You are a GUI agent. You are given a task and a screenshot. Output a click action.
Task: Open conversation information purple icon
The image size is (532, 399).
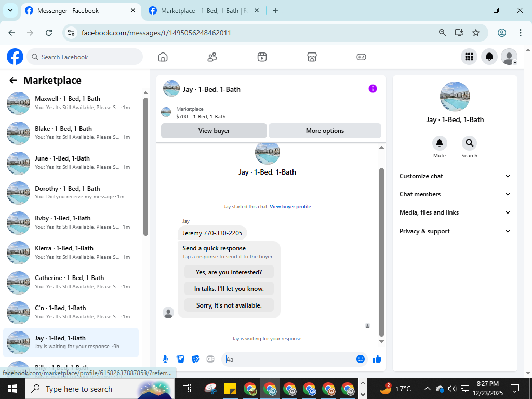click(x=373, y=89)
